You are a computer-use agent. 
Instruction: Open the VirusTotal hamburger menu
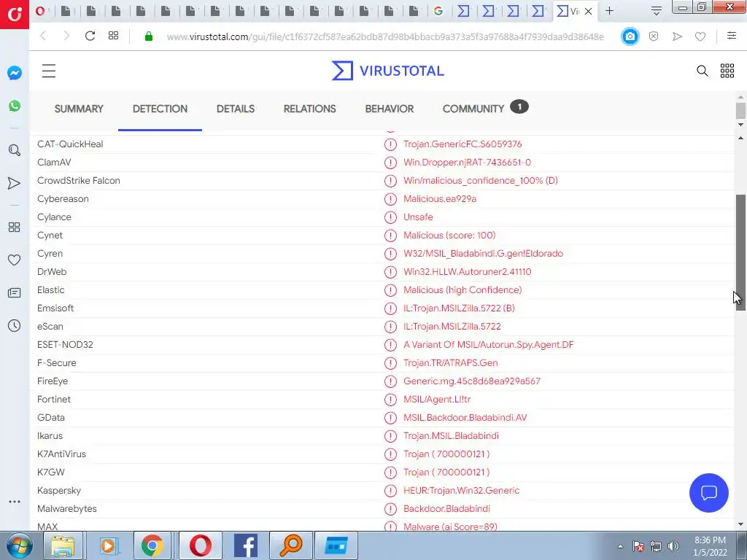click(x=49, y=71)
